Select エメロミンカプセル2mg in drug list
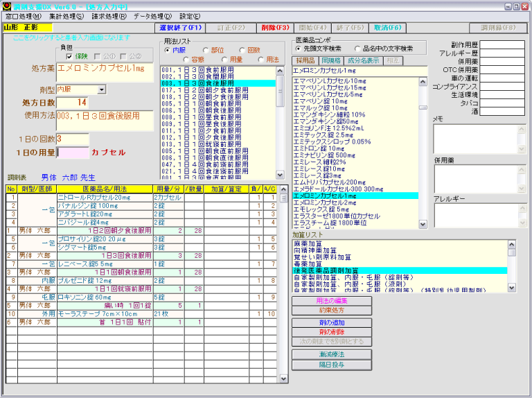The image size is (532, 398). click(x=355, y=202)
